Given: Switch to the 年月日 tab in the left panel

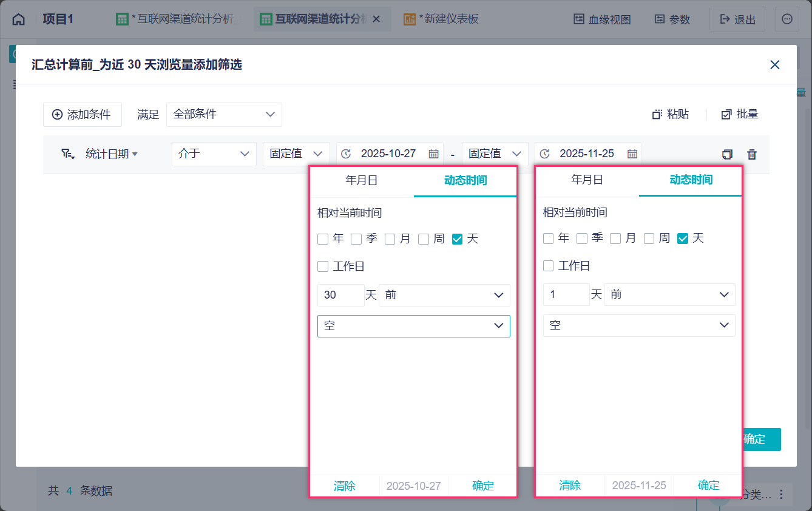Looking at the screenshot, I should point(362,180).
